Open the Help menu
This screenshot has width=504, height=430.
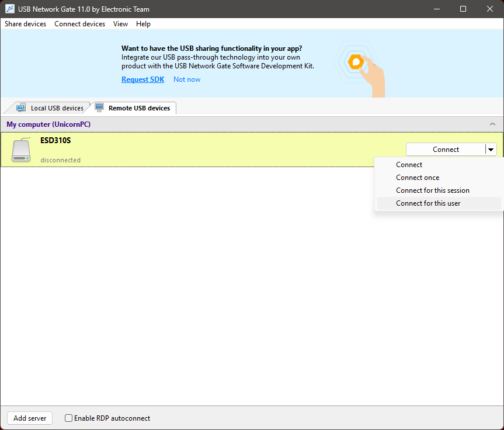[143, 24]
